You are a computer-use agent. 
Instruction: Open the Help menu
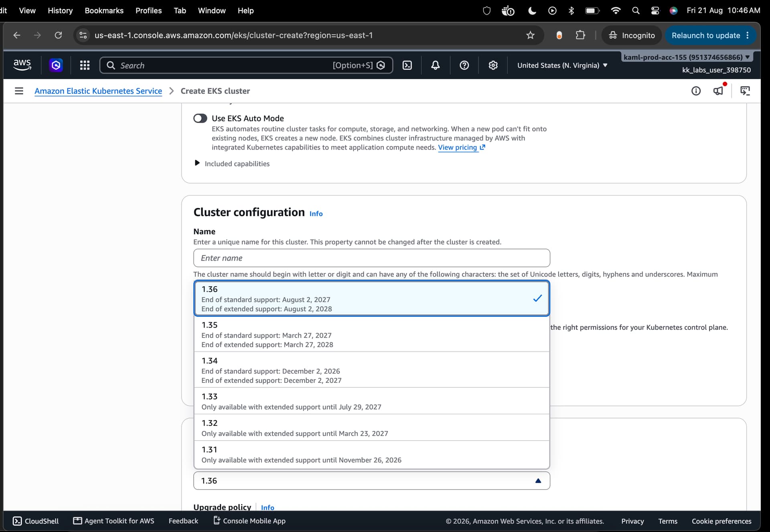click(245, 10)
